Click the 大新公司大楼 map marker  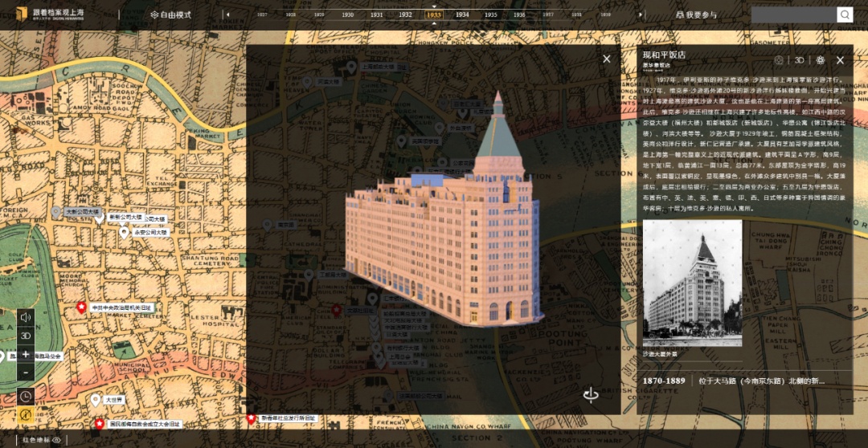pyautogui.click(x=55, y=212)
